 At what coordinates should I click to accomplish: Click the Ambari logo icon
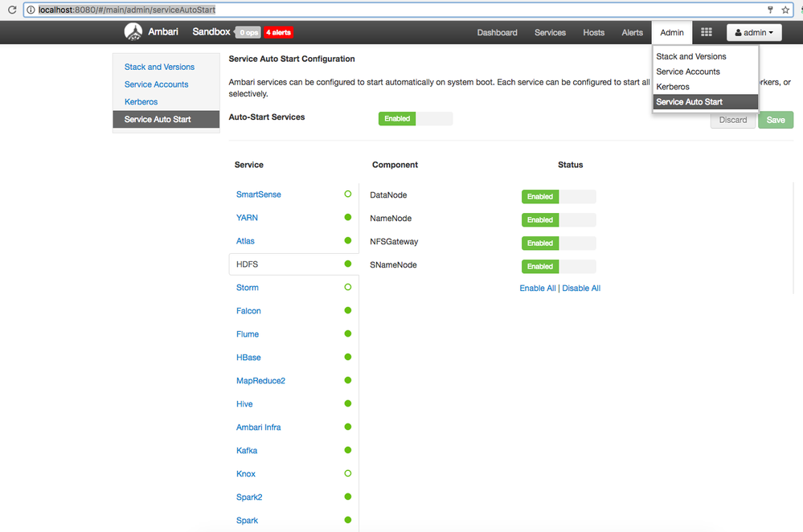[x=133, y=32]
